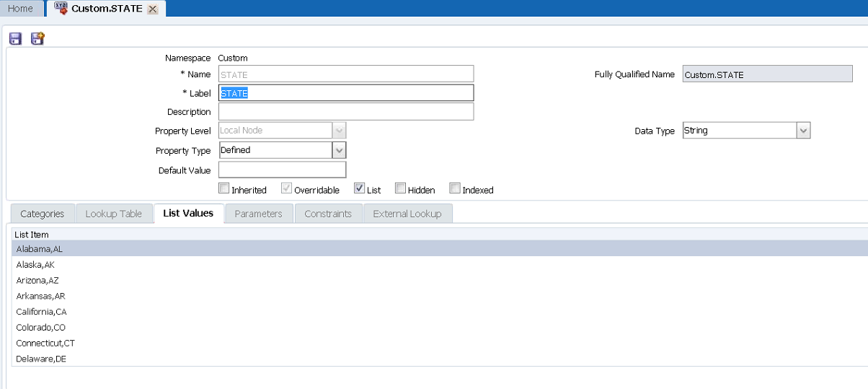Switch to the Home tab
The image size is (868, 389).
pyautogui.click(x=20, y=9)
